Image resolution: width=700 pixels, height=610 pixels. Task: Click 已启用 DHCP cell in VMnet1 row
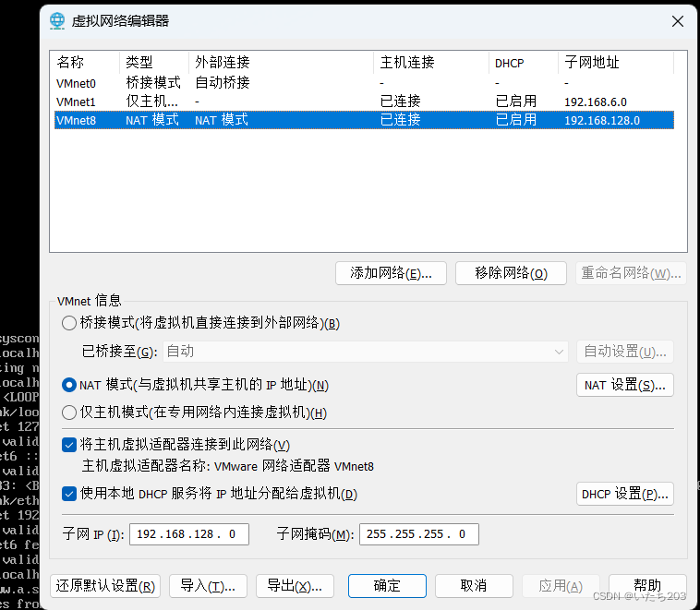(516, 102)
